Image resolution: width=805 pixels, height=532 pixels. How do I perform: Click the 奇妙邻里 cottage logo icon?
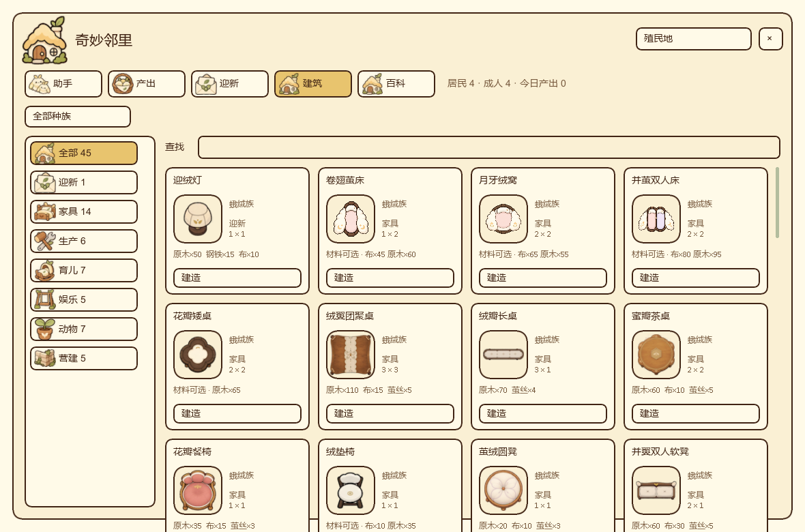pyautogui.click(x=45, y=40)
